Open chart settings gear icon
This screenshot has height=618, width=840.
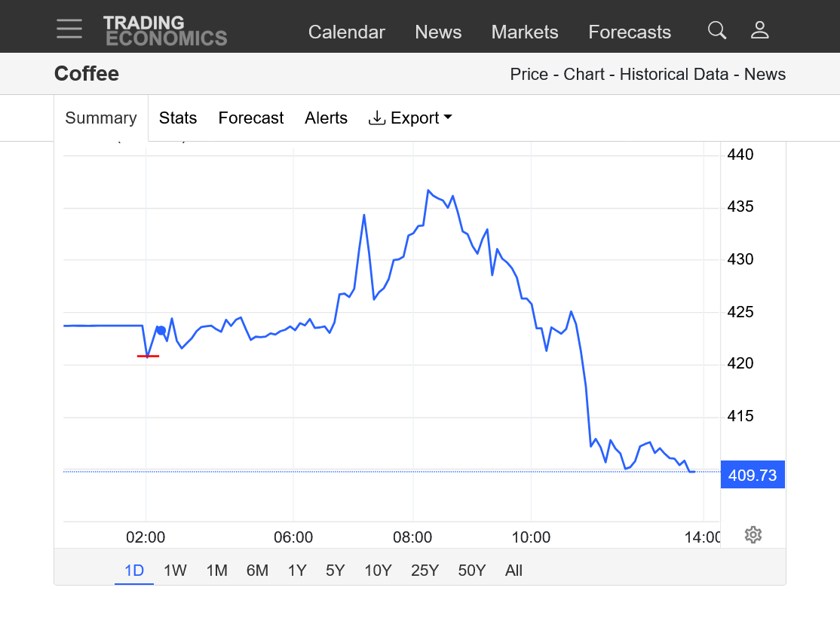(x=753, y=535)
